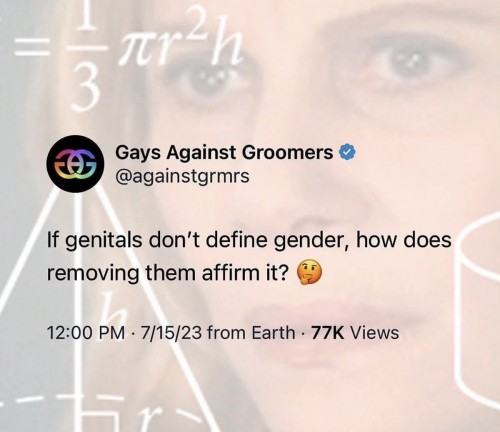Viewport: 500px width, 432px height.
Task: Click the blue verified checkmark badge
Action: pyautogui.click(x=348, y=153)
